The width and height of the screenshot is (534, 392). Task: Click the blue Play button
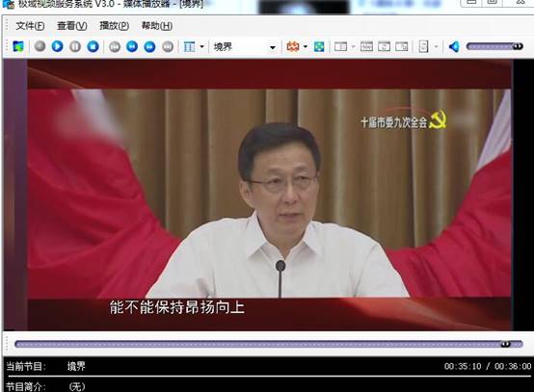click(57, 46)
